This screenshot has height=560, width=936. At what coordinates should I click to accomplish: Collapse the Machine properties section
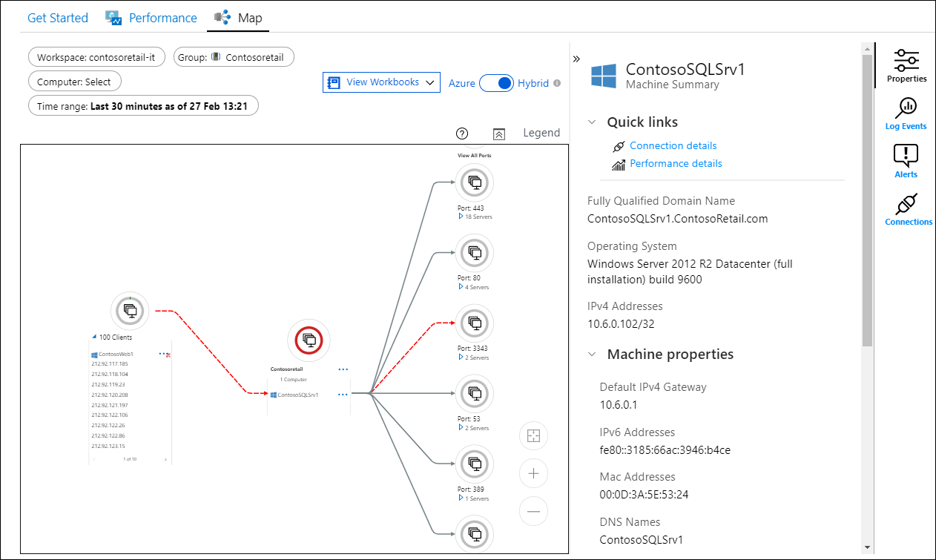592,355
